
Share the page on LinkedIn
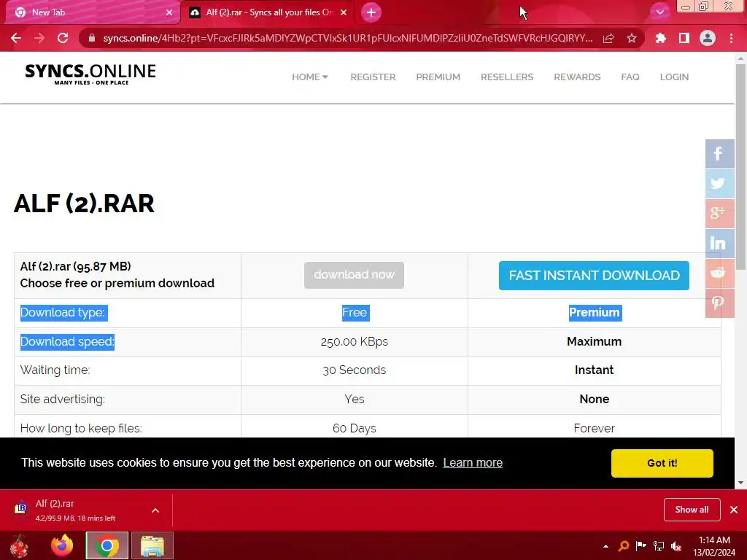click(x=719, y=244)
